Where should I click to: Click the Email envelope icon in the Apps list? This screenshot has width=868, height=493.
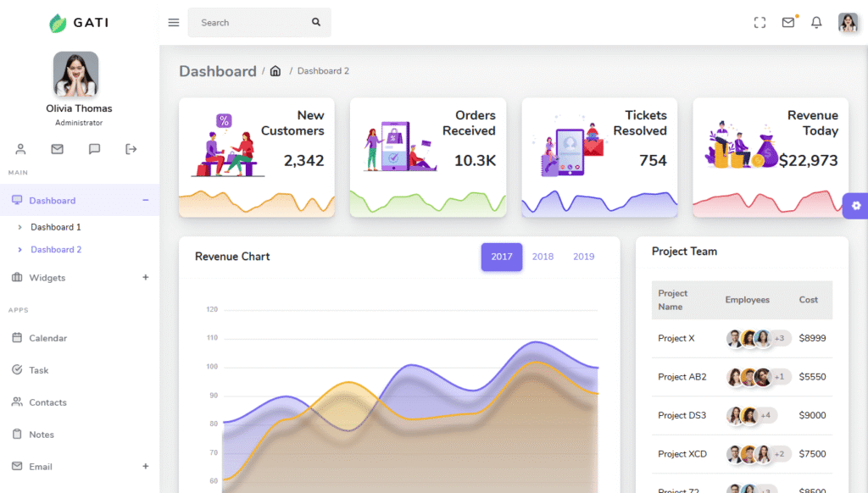(x=17, y=466)
